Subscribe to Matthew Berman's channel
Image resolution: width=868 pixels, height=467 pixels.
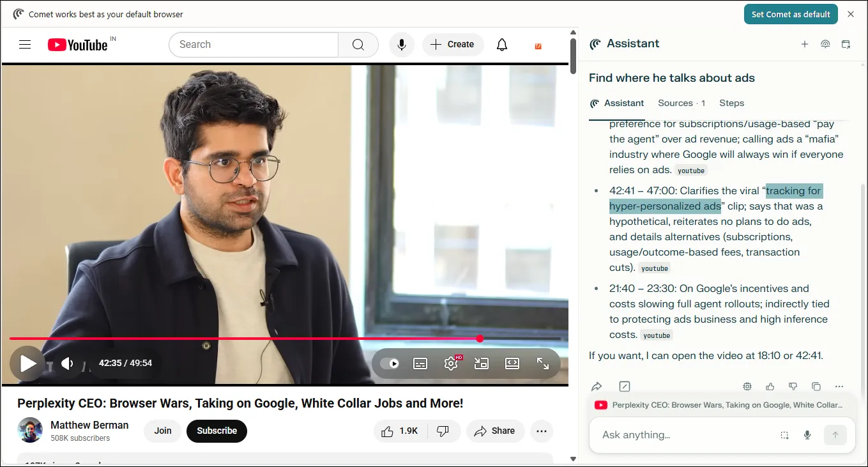(x=217, y=431)
